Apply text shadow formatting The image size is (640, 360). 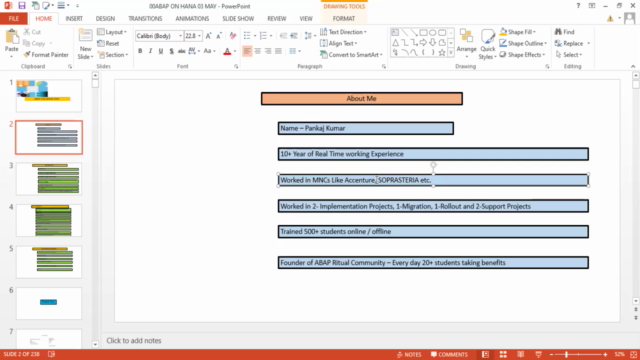[171, 51]
